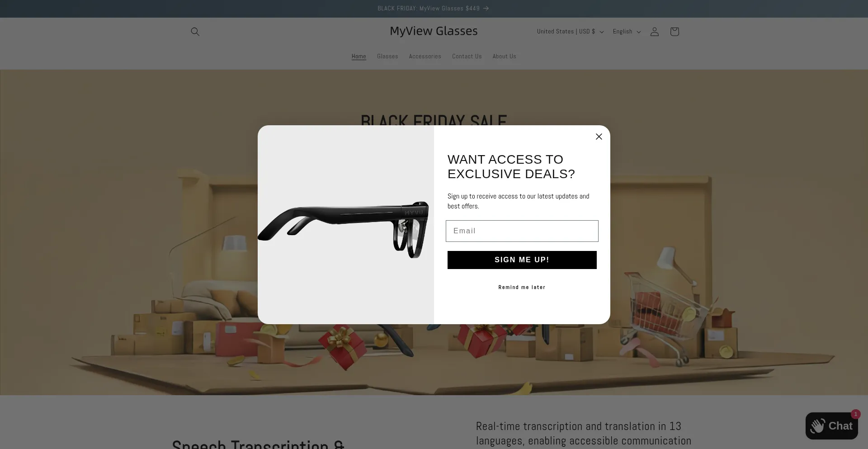This screenshot has height=449, width=868.
Task: Focus the Email input field
Action: pyautogui.click(x=522, y=231)
